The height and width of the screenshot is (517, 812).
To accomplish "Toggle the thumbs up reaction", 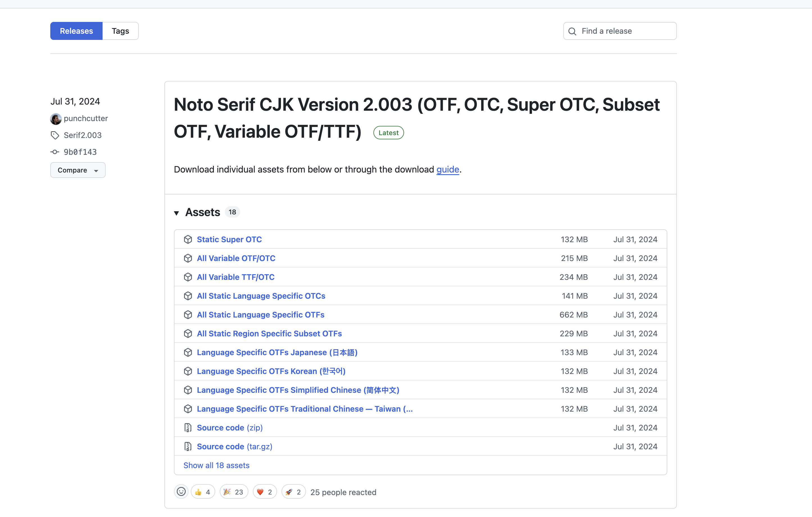I will (203, 492).
